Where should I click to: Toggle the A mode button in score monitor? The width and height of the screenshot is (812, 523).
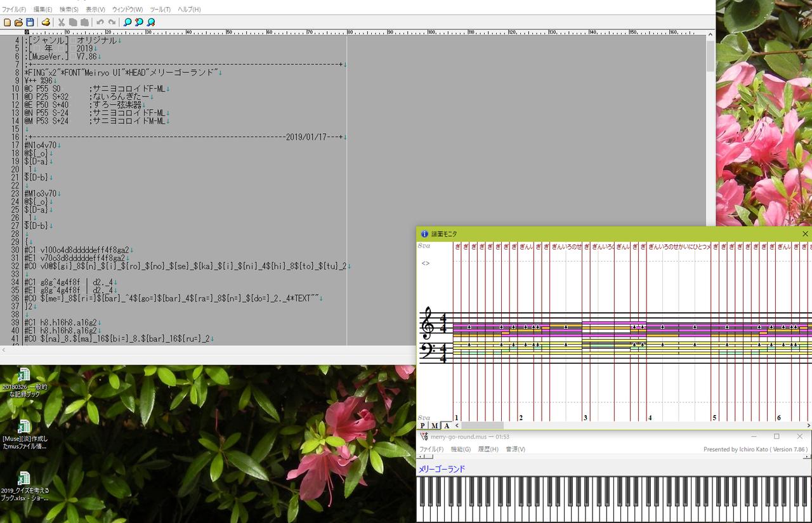[x=446, y=426]
